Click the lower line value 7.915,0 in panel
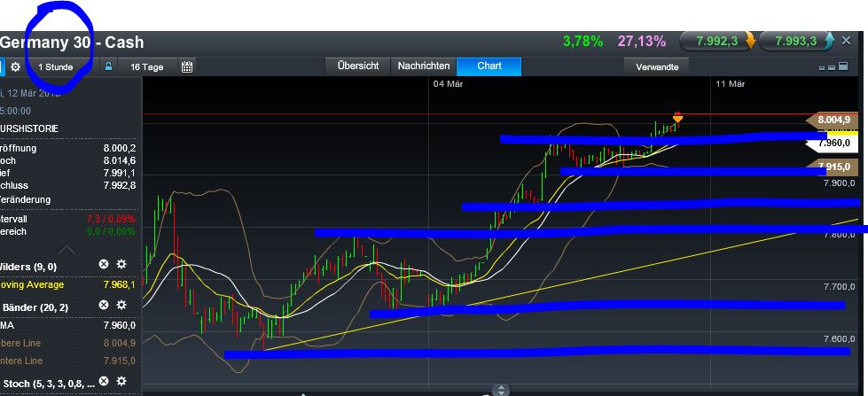This screenshot has height=396, width=868. pos(119,361)
